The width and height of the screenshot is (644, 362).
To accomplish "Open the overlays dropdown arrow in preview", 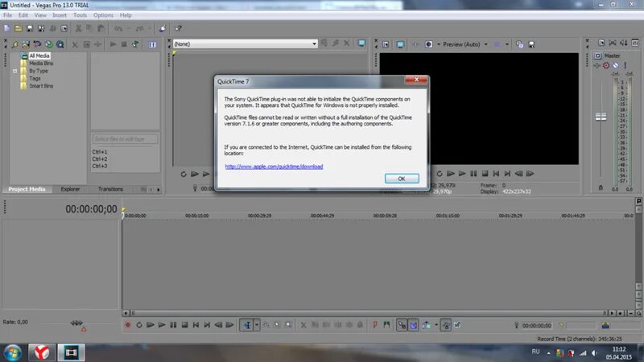I will pyautogui.click(x=507, y=44).
